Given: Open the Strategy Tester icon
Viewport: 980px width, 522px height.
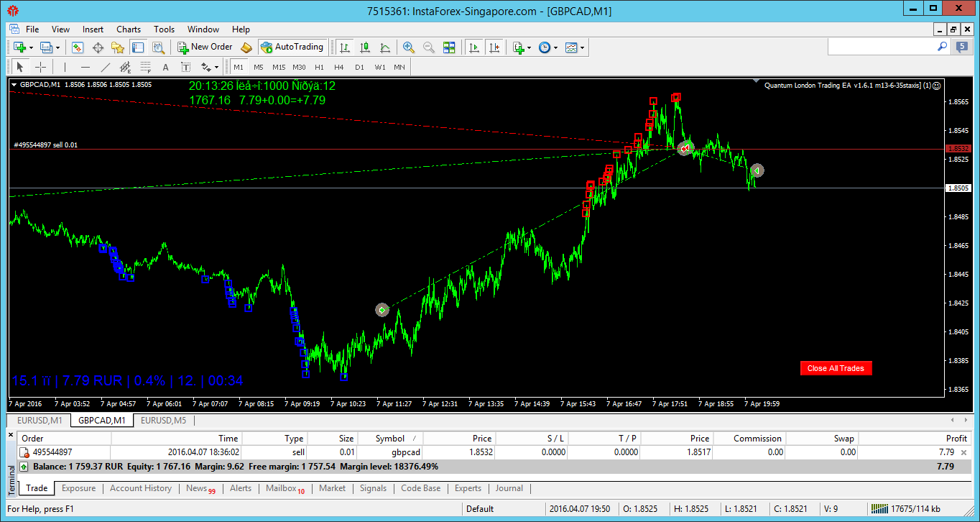Looking at the screenshot, I should pos(158,47).
